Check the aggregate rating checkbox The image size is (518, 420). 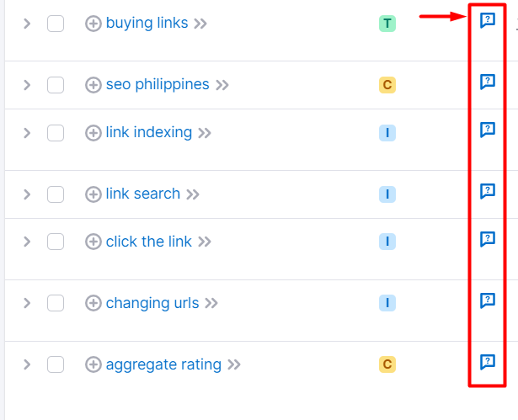(56, 365)
